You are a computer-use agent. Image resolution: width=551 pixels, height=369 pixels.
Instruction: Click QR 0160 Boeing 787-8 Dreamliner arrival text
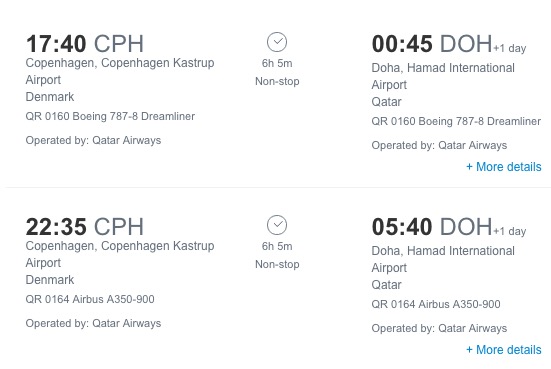coord(456,121)
